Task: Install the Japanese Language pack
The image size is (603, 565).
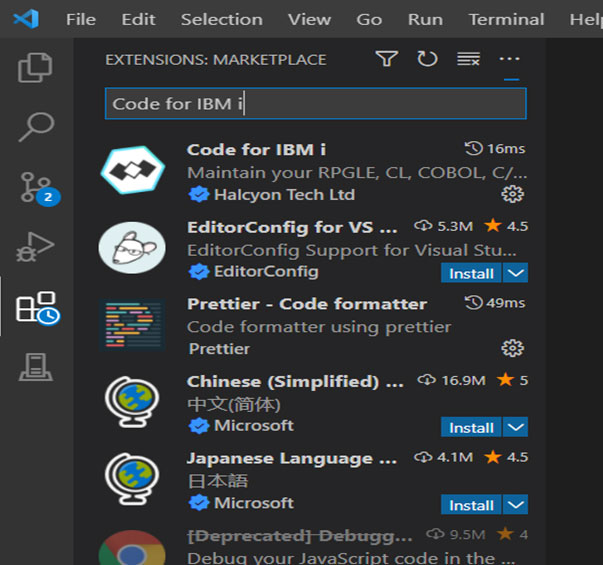Action: click(471, 504)
